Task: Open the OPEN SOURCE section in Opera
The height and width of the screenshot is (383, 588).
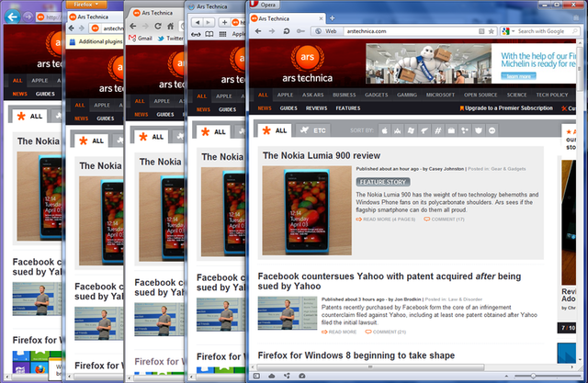Action: 481,95
